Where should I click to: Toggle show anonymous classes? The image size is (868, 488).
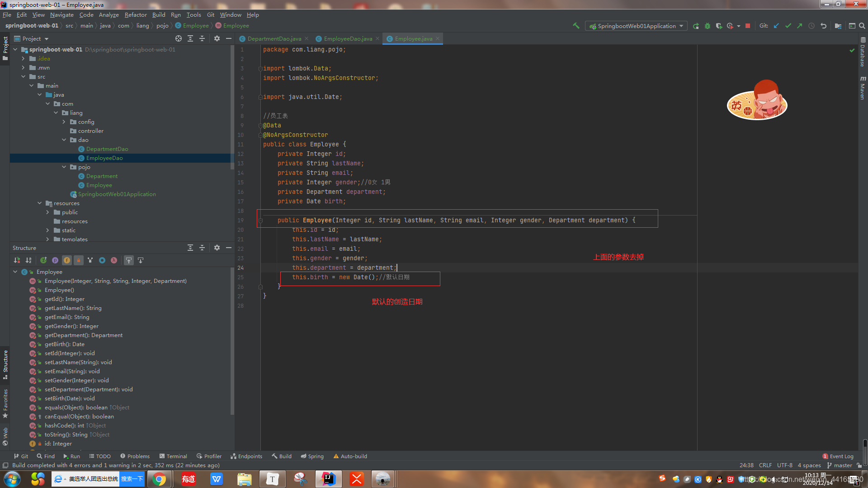[102, 260]
